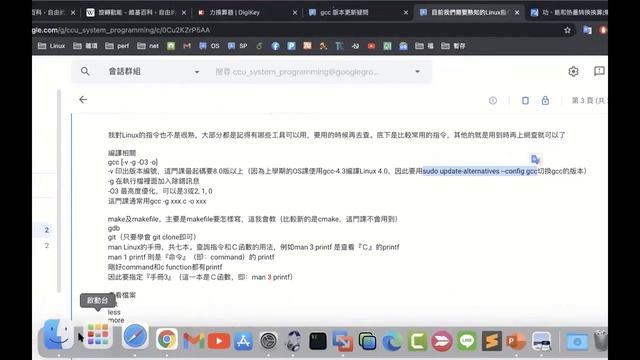Open the 會話群組 scope dropdown
Viewport: 640px width, 360px height.
tap(153, 71)
